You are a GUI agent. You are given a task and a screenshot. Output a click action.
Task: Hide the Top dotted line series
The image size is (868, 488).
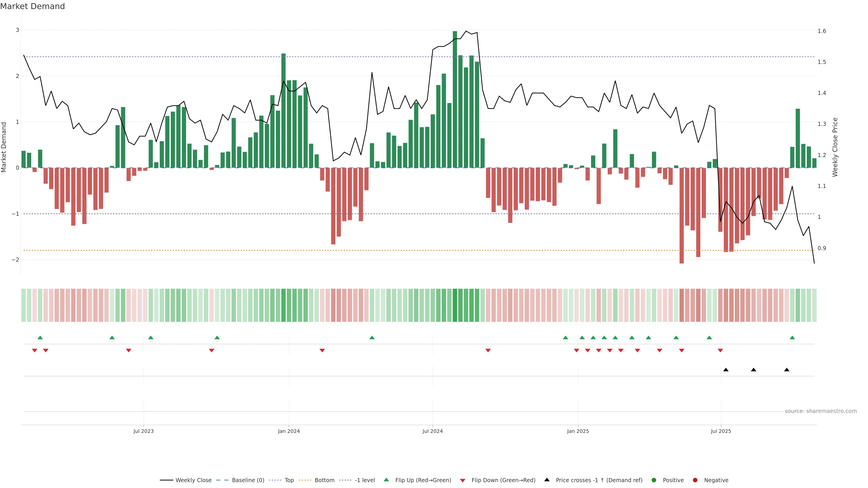coord(289,480)
